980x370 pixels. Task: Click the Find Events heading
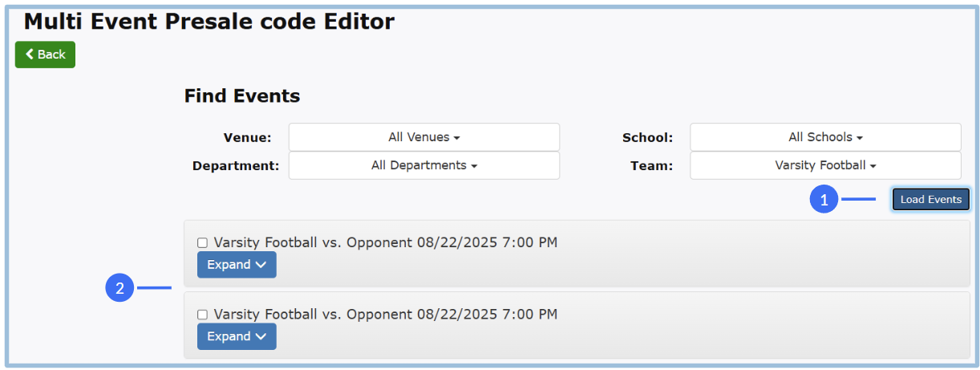(x=242, y=96)
